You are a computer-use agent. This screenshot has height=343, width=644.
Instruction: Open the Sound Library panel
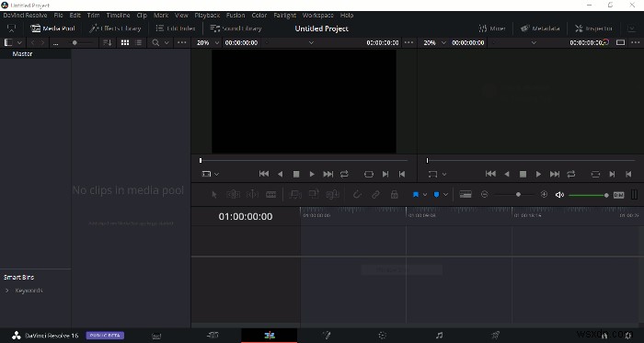(236, 29)
